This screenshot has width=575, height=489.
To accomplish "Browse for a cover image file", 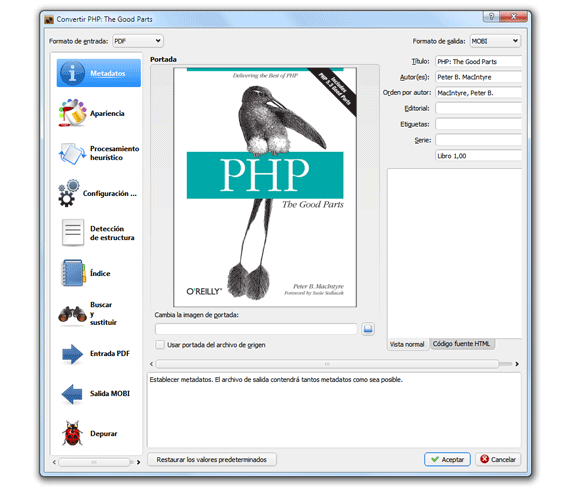I will click(368, 329).
